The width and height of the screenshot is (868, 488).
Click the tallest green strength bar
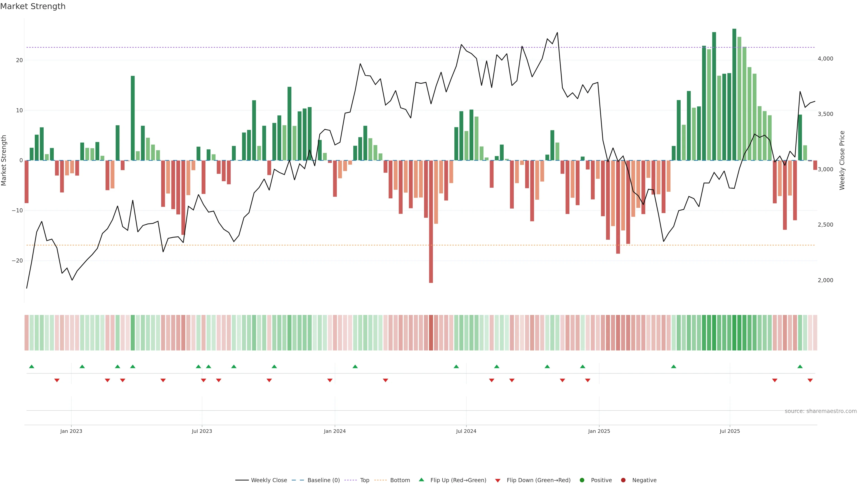[x=734, y=94]
